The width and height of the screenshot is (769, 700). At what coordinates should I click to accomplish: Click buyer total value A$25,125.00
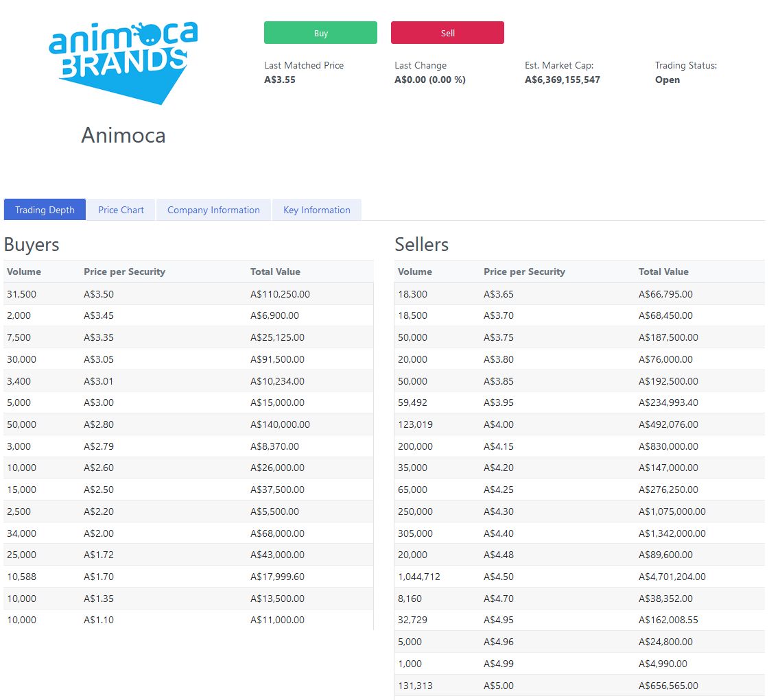[x=277, y=337]
